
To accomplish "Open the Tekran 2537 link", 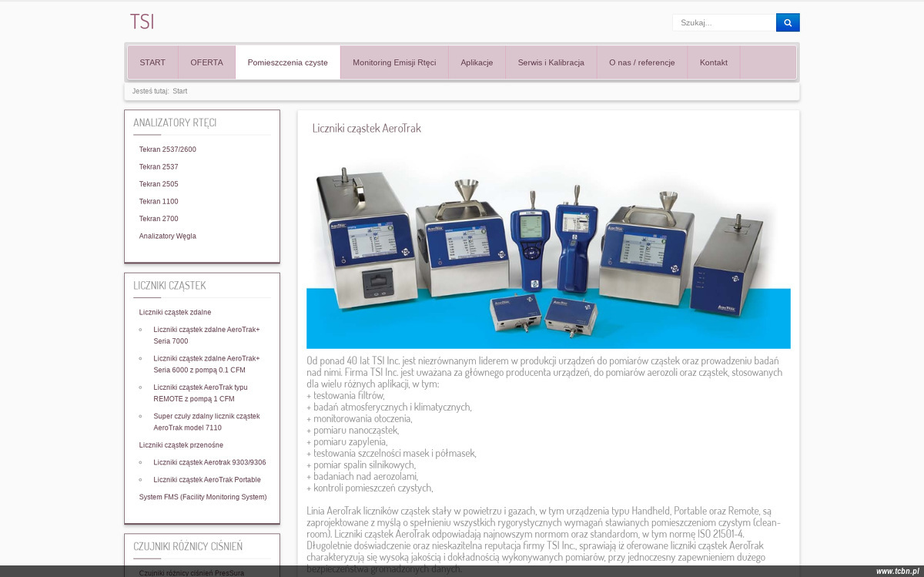I will [x=159, y=166].
